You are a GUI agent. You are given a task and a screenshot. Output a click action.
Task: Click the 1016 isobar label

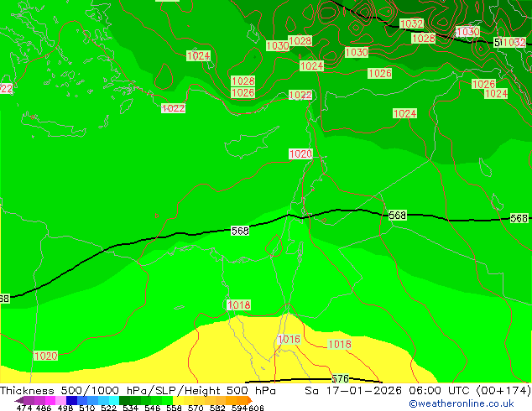(289, 339)
